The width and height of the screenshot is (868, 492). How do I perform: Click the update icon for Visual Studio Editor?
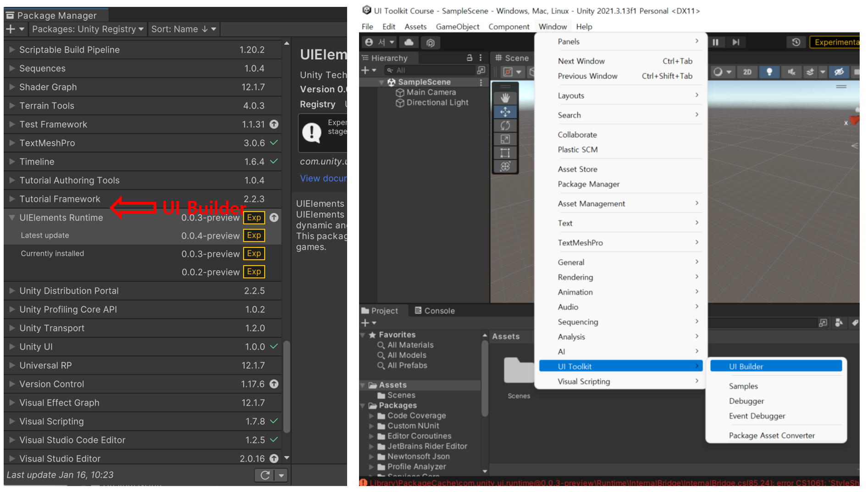coord(274,458)
